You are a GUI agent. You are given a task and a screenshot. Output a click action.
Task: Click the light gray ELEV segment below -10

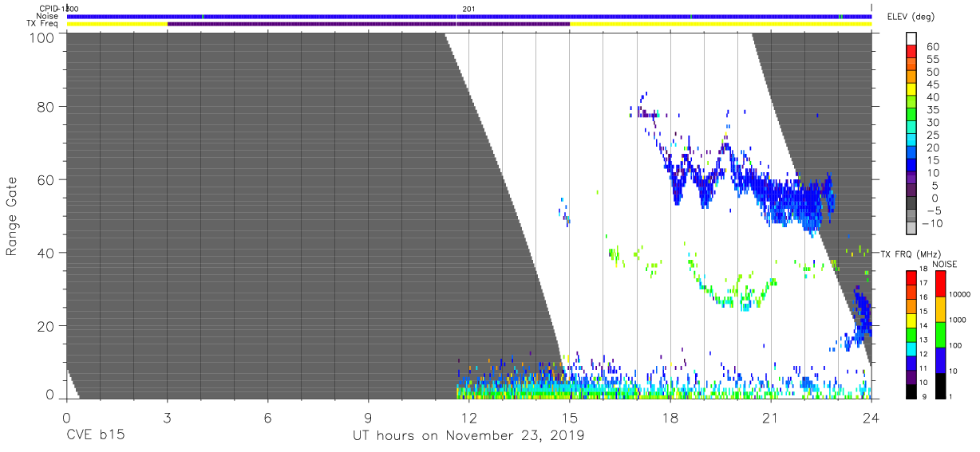coord(912,229)
